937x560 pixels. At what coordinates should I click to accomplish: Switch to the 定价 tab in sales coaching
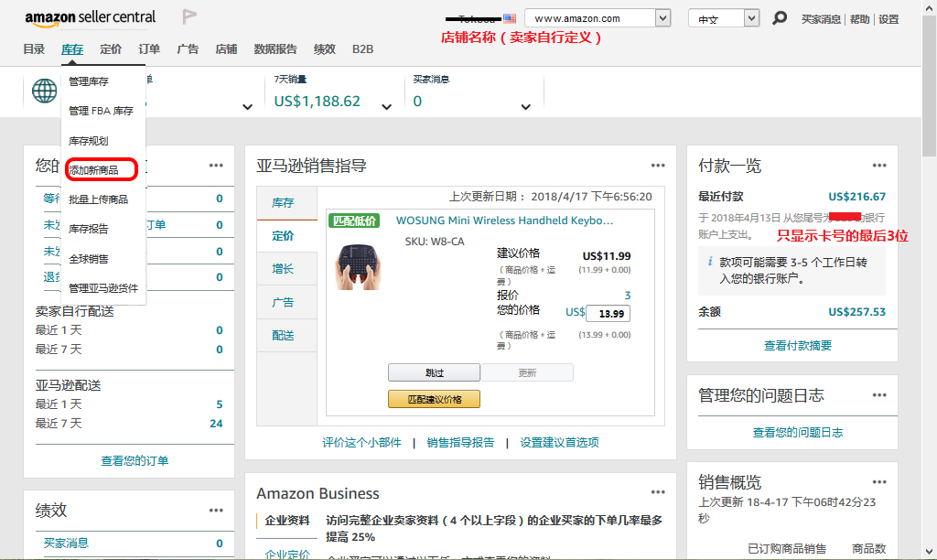tap(286, 236)
